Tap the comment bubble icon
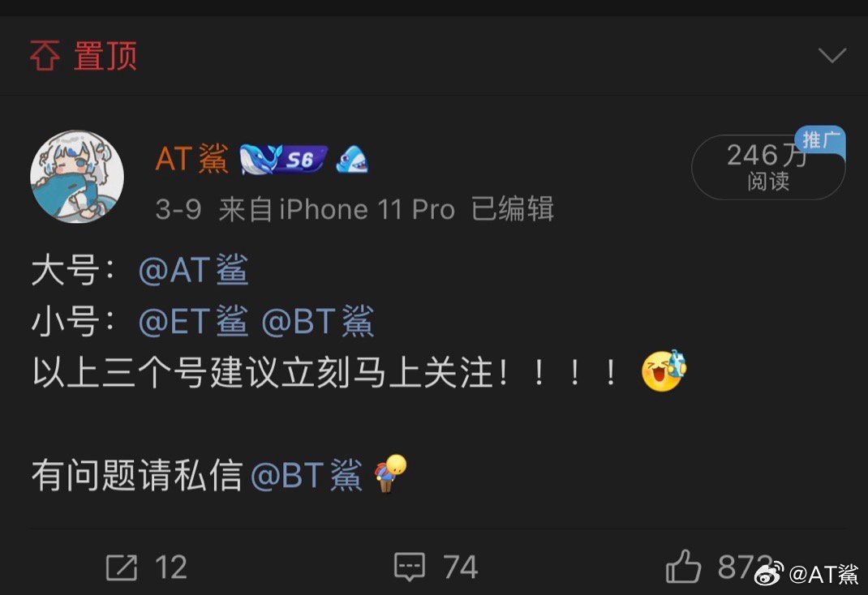Image resolution: width=868 pixels, height=595 pixels. [x=410, y=567]
